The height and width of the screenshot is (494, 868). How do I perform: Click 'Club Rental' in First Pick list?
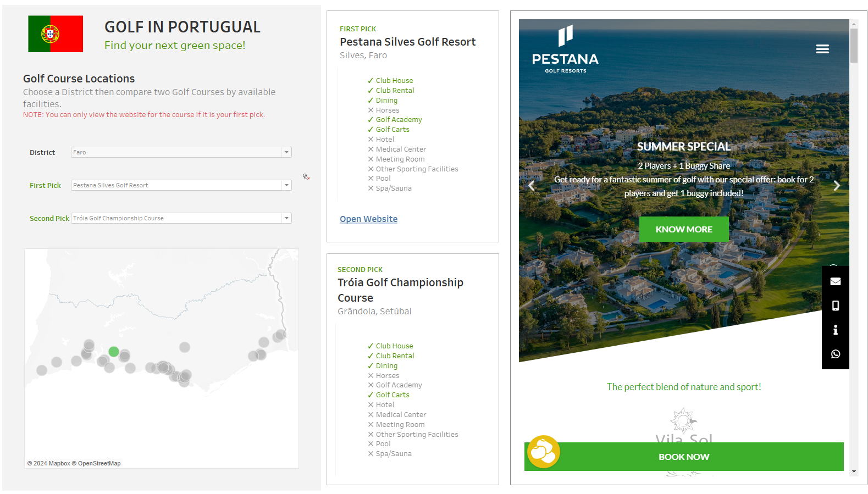pyautogui.click(x=395, y=90)
